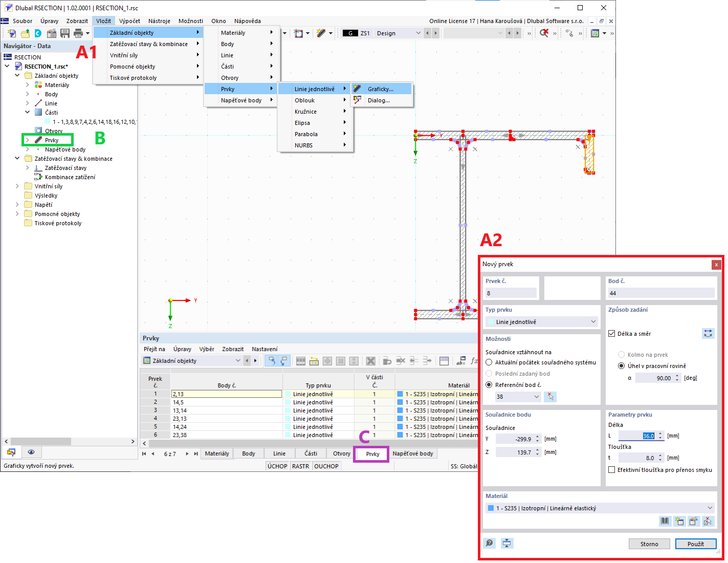Toggle OUCHOP object snap in status bar
Screen dimensions: 728x563
[x=326, y=466]
